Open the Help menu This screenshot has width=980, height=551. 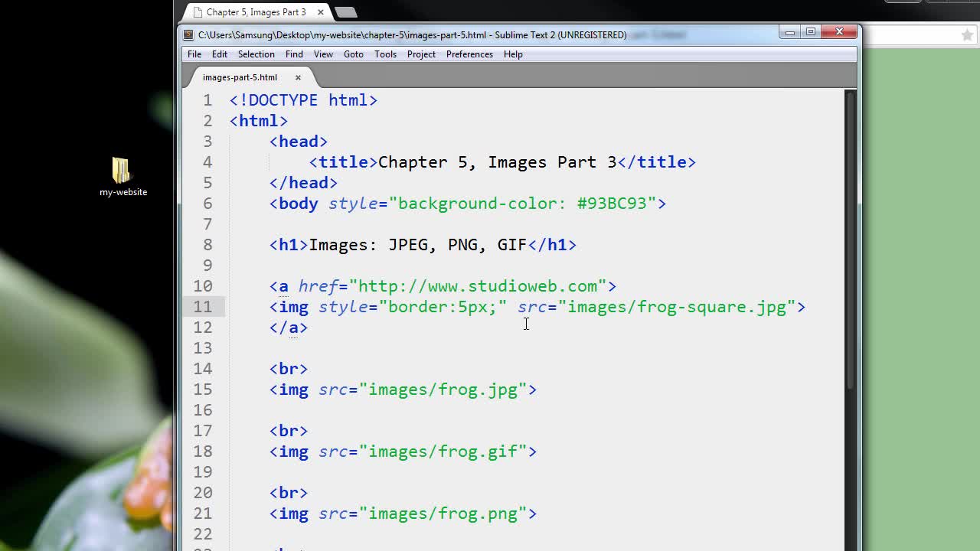(513, 54)
